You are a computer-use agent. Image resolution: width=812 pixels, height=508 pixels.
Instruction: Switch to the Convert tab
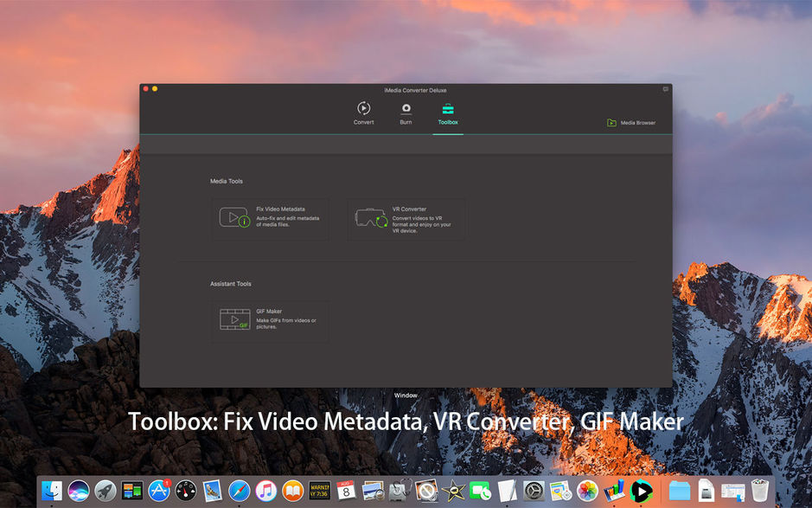pyautogui.click(x=363, y=115)
